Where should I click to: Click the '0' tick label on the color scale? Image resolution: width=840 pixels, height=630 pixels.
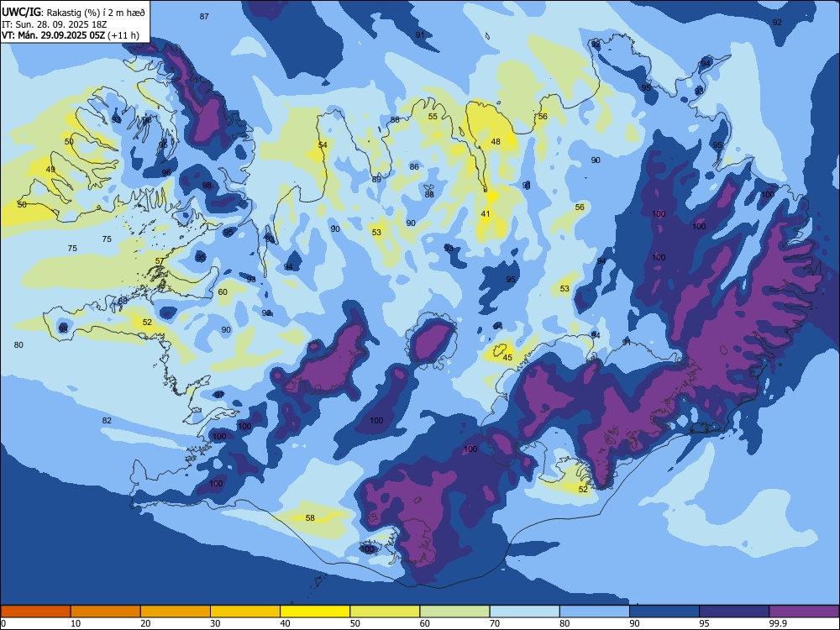point(3,623)
